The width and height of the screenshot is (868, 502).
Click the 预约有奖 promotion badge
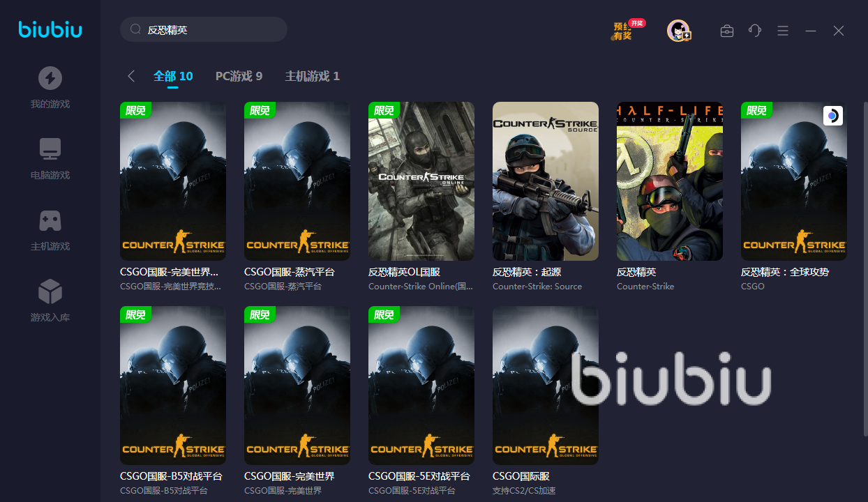[627, 30]
